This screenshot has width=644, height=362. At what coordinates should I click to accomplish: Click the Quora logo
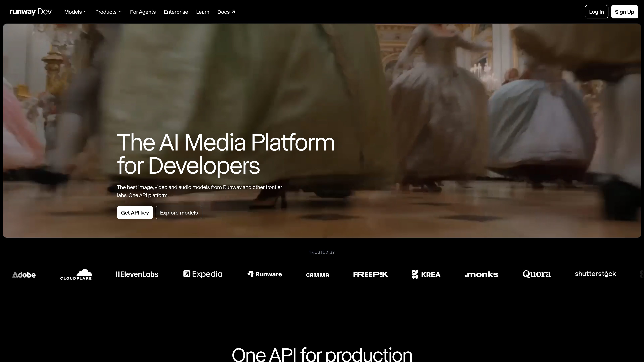[x=537, y=274]
